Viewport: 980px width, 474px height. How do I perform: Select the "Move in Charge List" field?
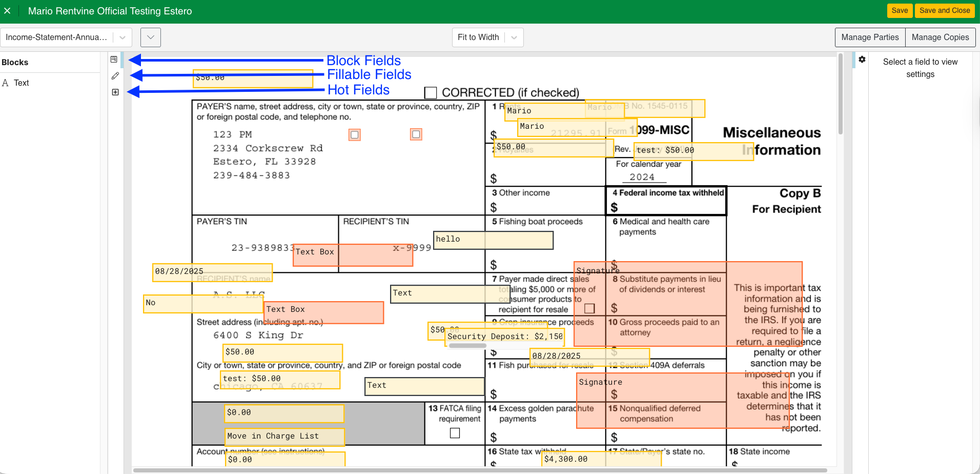[284, 437]
